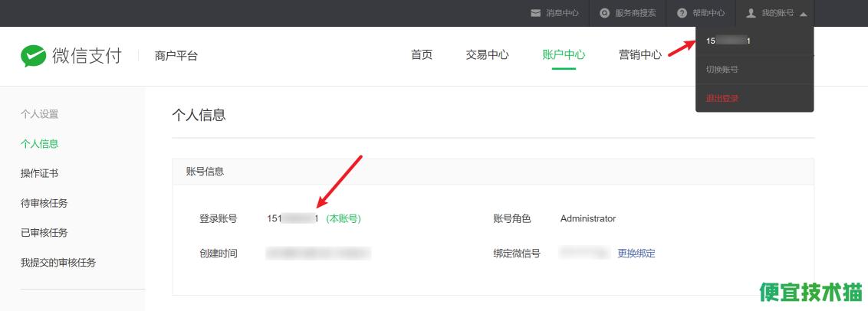This screenshot has width=868, height=311.
Task: Click the WeChat Pay green logo icon
Action: (x=33, y=56)
